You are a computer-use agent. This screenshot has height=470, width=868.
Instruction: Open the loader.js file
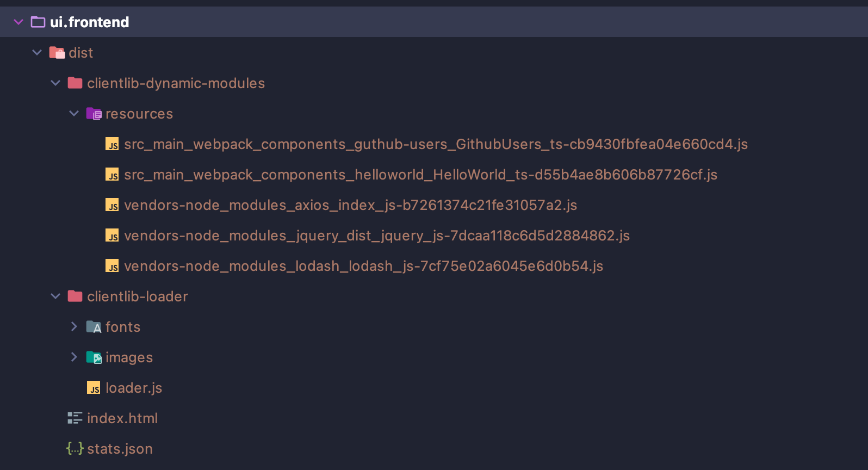(x=134, y=388)
